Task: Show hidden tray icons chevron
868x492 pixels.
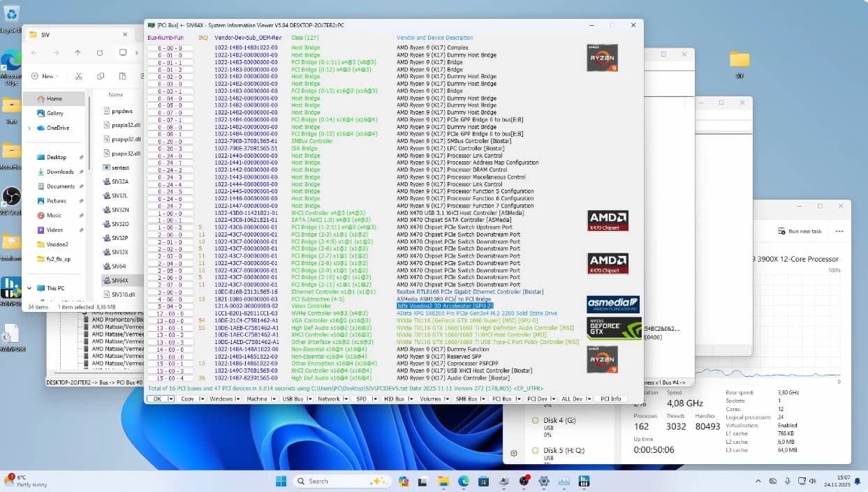Action: [x=760, y=481]
